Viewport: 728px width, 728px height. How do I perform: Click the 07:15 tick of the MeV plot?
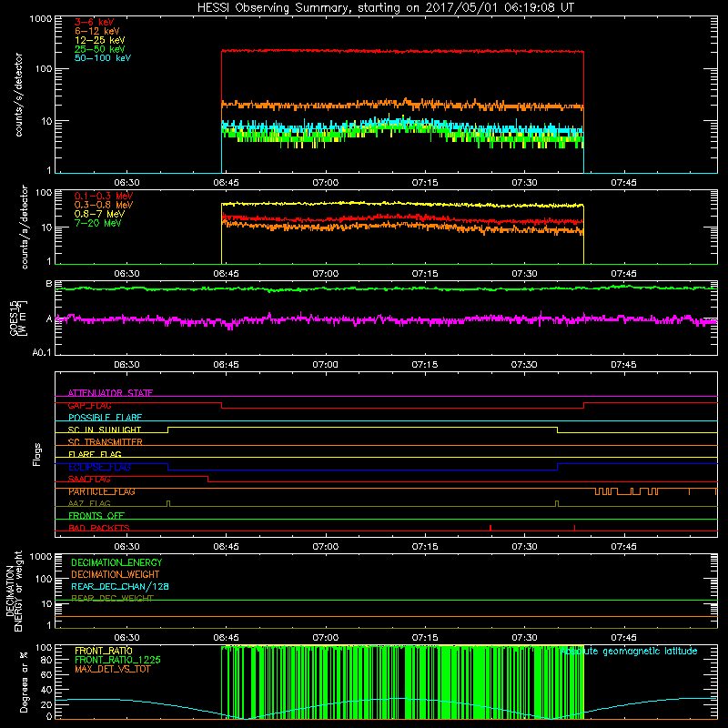point(425,274)
